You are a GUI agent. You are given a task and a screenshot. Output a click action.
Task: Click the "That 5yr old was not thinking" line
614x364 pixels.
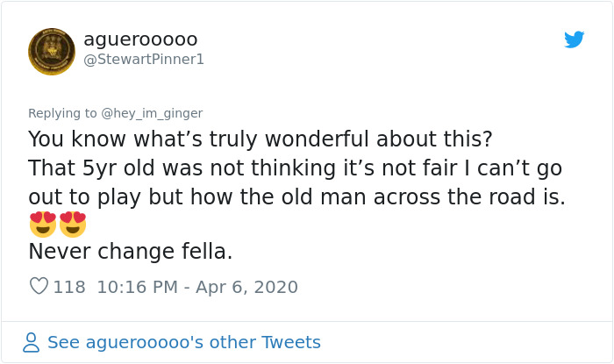point(295,168)
